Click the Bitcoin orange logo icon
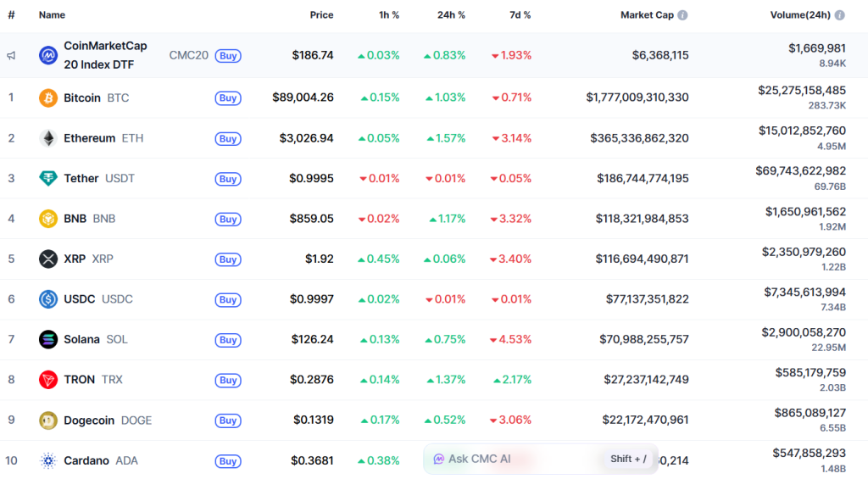Image resolution: width=868 pixels, height=479 pixels. 48,98
